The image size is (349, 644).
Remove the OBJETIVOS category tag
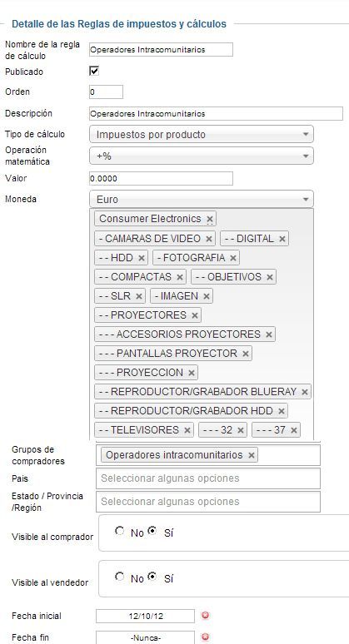click(x=270, y=277)
